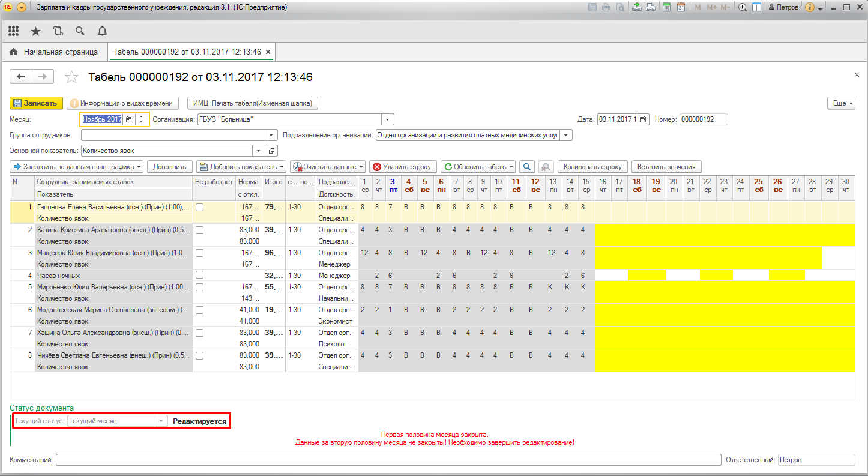Check 'Не работает' for Гапонова Елена Васильевна
The width and height of the screenshot is (868, 476).
(x=199, y=207)
